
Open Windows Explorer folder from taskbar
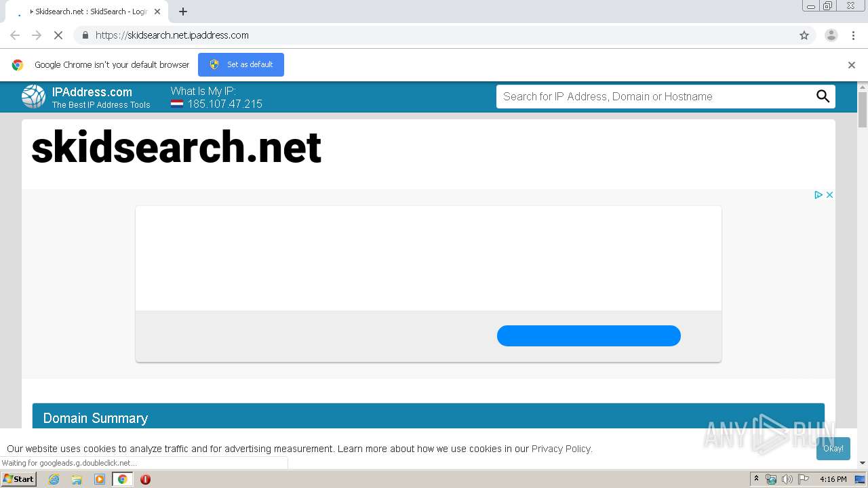pos(77,479)
